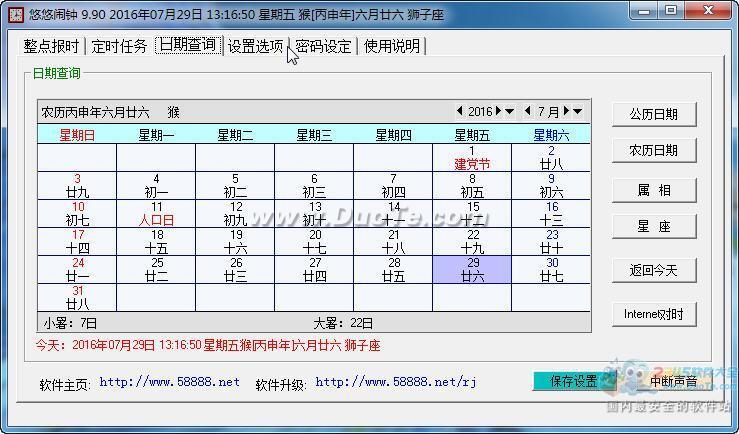Viewport: 739px width, 434px height.
Task: Return to today with 返回今天
Action: [x=653, y=270]
